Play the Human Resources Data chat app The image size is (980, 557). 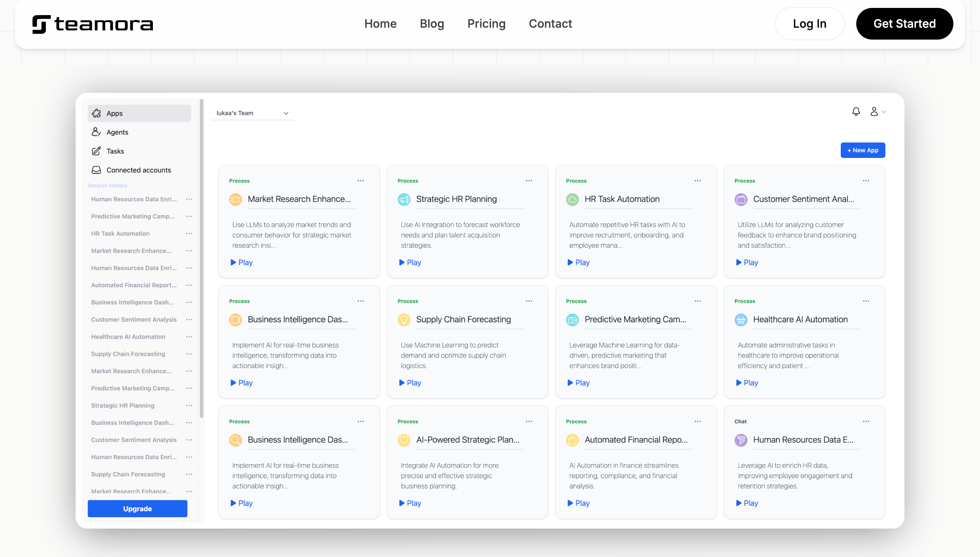pos(746,503)
